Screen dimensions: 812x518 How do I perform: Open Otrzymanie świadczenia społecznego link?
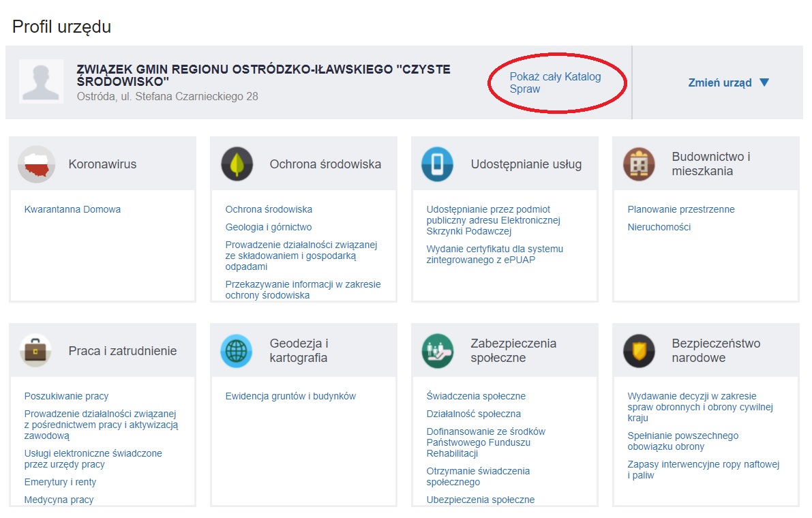(478, 476)
